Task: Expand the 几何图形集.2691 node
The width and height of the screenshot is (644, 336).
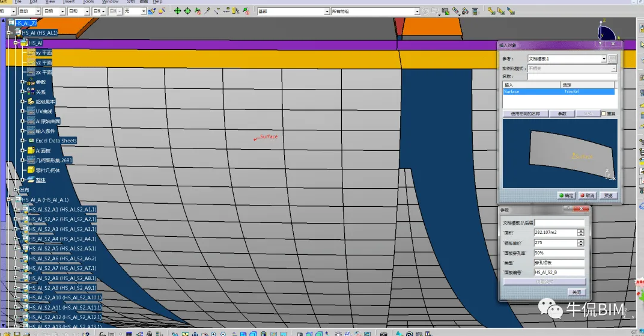Action: point(23,160)
